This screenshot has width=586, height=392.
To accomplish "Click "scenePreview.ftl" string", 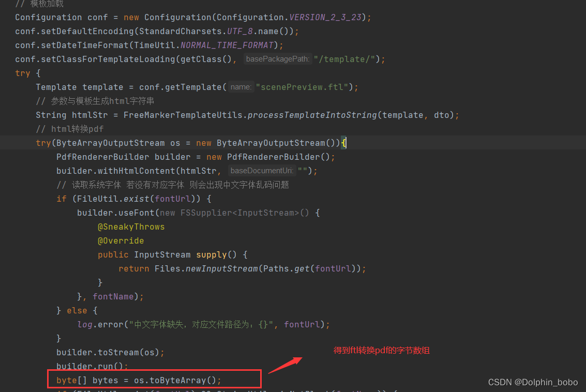I will tap(302, 87).
